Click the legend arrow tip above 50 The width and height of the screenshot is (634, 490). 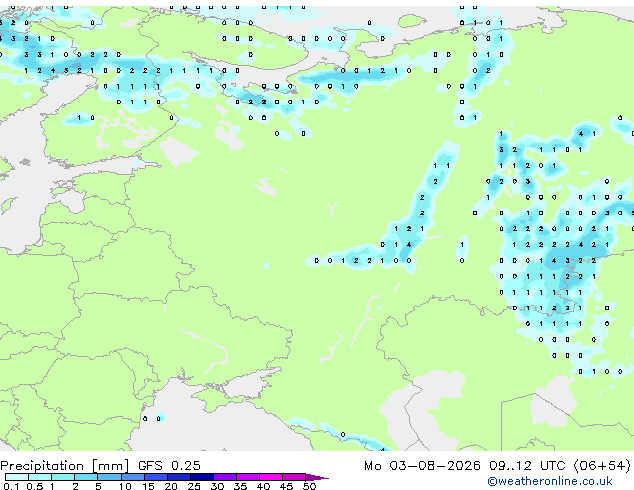317,477
